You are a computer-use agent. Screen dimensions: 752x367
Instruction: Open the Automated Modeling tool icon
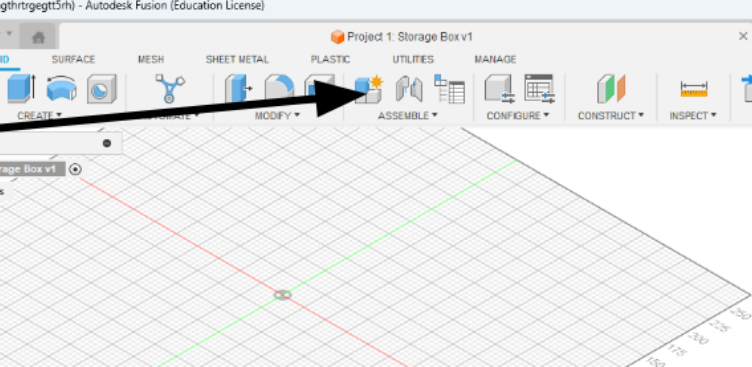coord(170,88)
